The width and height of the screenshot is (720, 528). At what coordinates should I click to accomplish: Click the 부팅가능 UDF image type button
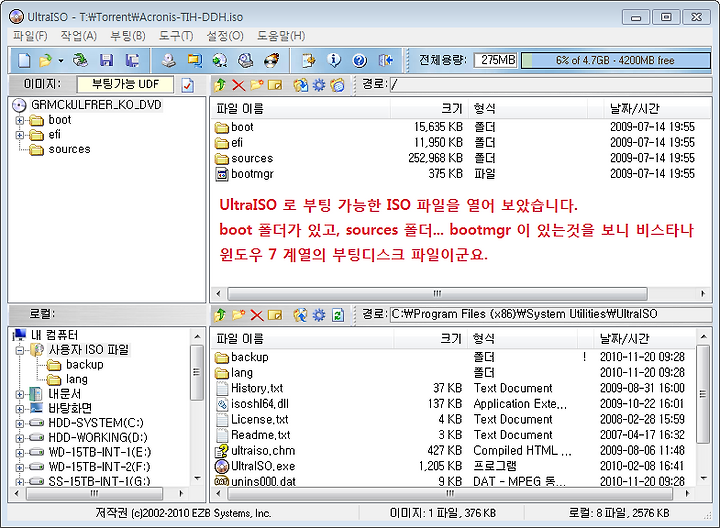(125, 84)
